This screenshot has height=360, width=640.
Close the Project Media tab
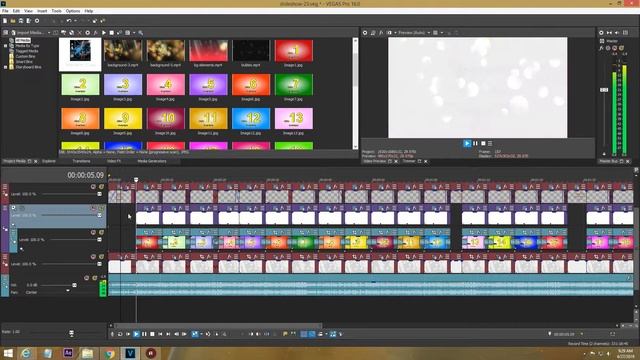click(36, 161)
